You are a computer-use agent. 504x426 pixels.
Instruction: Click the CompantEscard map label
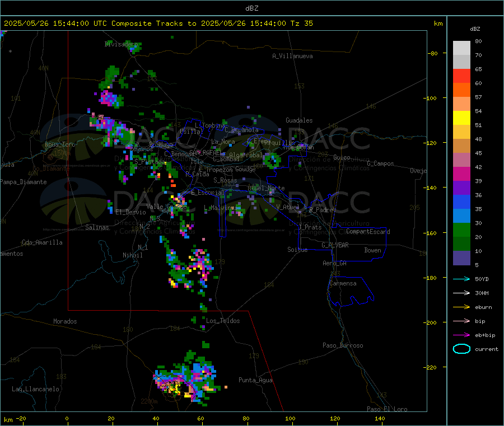coord(368,231)
